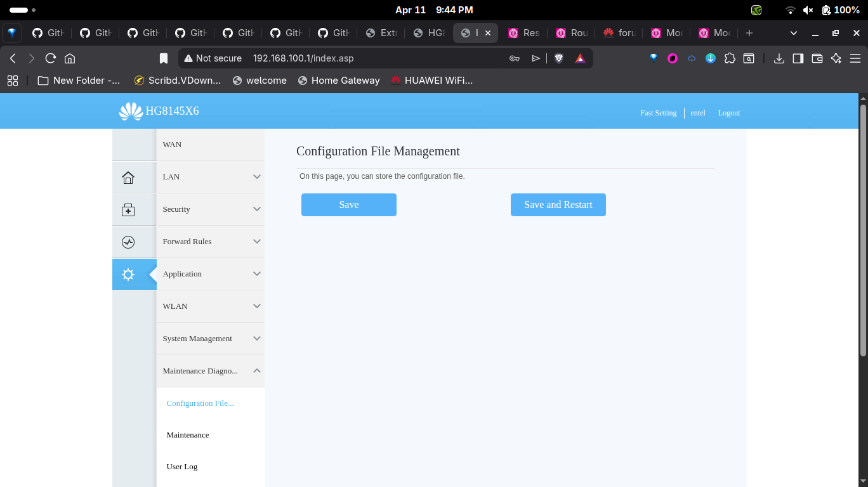Viewport: 868px width, 487px height.
Task: Collapse the Maintenance Diagnosis section
Action: click(210, 371)
